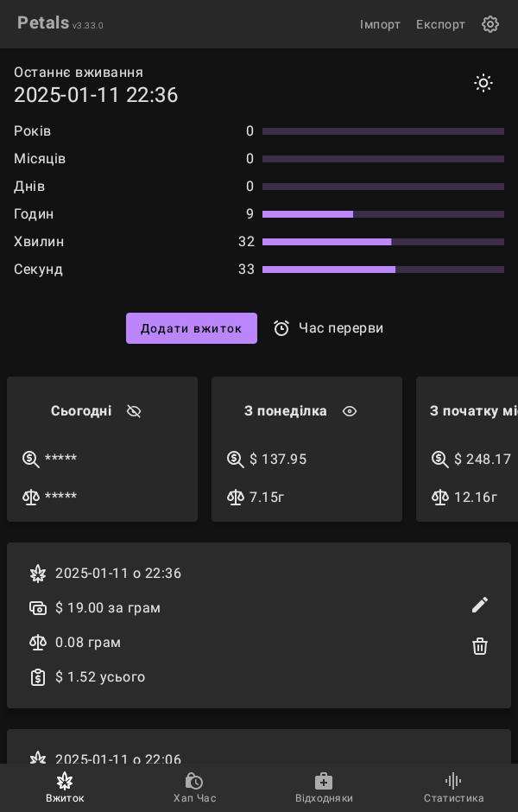Open the Хап Час tab
The height and width of the screenshot is (812, 518).
coord(194,787)
